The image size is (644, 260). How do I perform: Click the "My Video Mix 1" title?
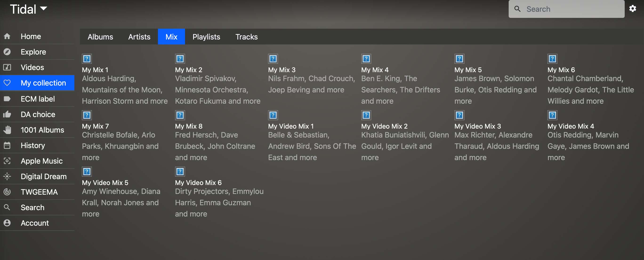(291, 126)
